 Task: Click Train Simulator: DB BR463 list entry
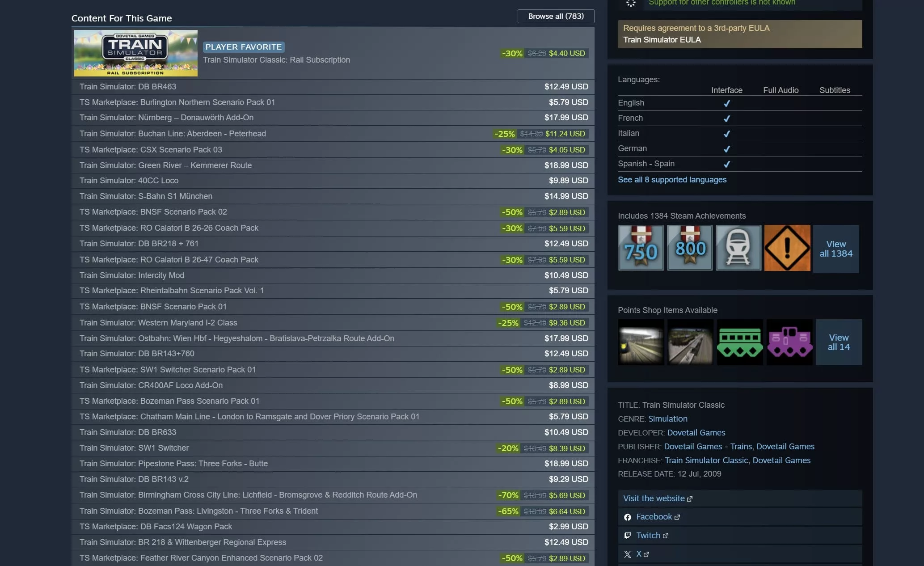[128, 86]
